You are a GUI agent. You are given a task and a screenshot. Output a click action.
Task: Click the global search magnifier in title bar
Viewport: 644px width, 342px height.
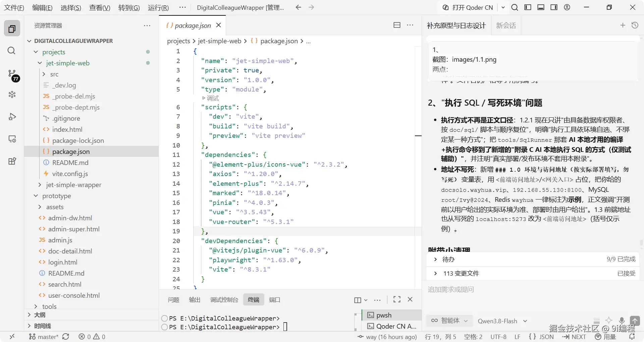515,7
